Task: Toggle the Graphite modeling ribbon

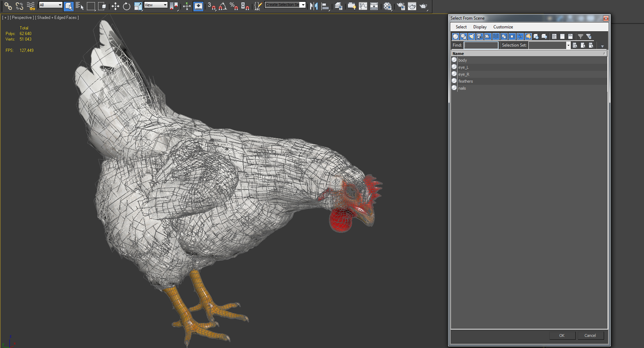Action: [352, 6]
